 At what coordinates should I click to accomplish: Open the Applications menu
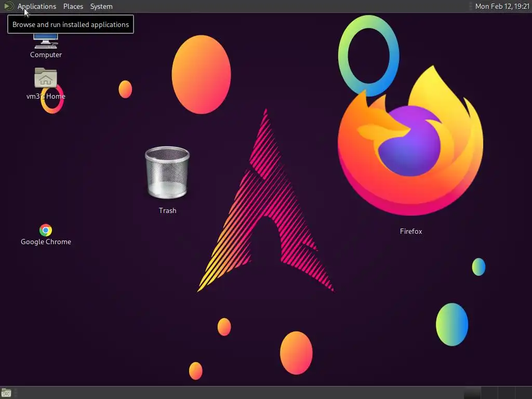[37, 6]
